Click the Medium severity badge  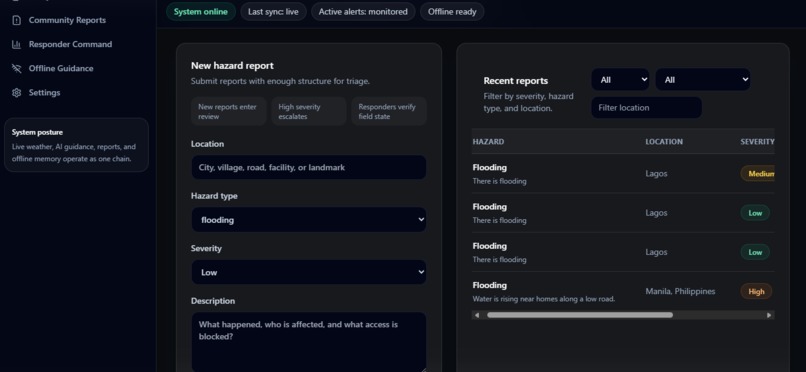[758, 174]
